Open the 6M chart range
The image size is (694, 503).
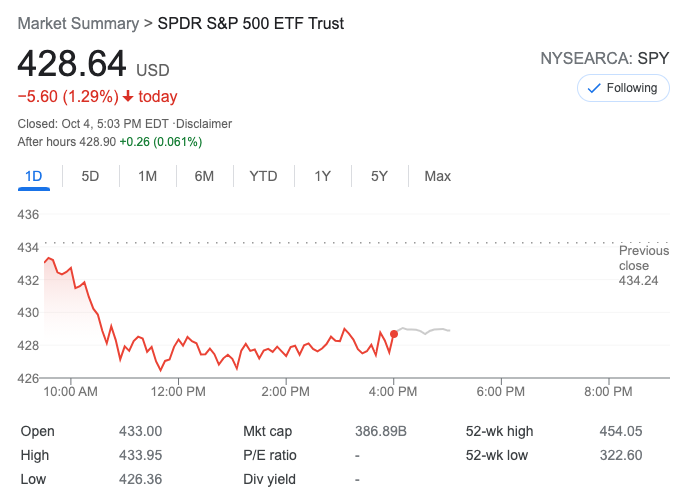tap(204, 177)
